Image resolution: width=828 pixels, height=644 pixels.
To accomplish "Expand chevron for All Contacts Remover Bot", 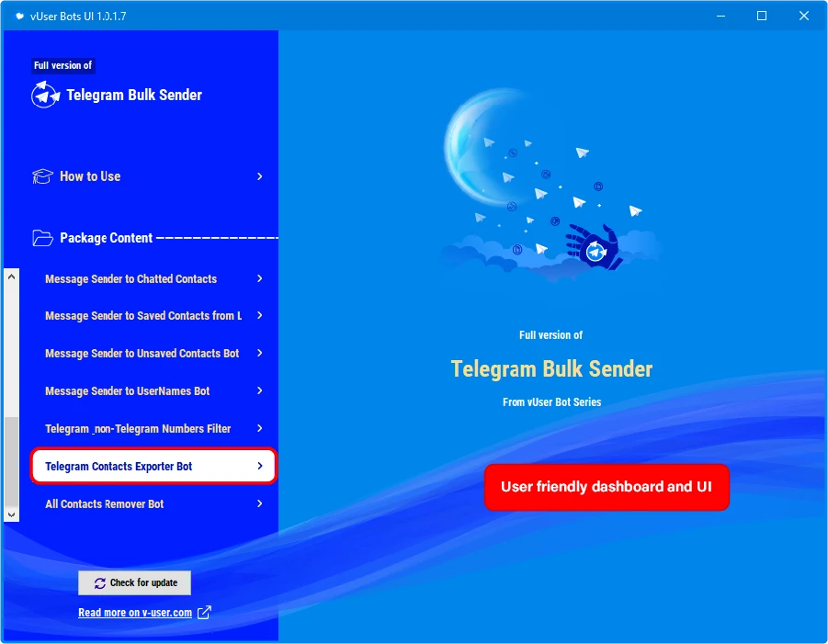I will point(260,503).
